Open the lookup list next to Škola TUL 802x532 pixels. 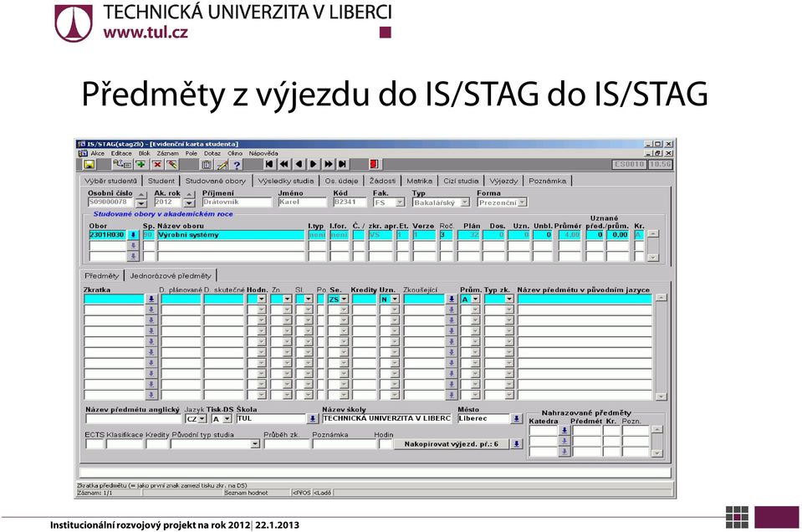[313, 418]
